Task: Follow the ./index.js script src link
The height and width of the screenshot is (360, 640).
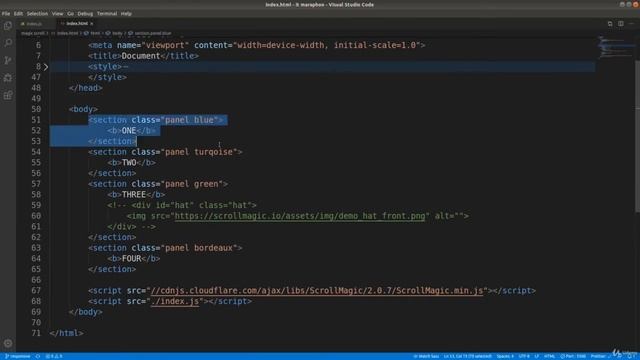Action: click(175, 301)
